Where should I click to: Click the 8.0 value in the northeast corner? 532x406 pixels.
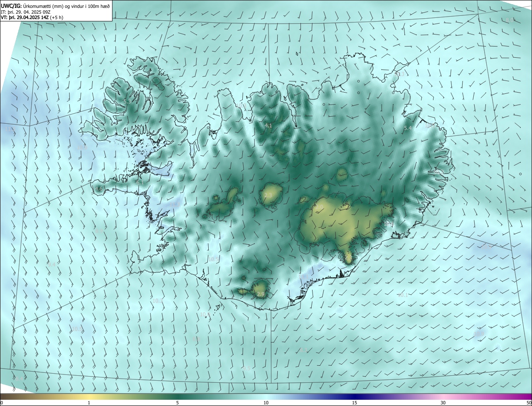coord(510,20)
